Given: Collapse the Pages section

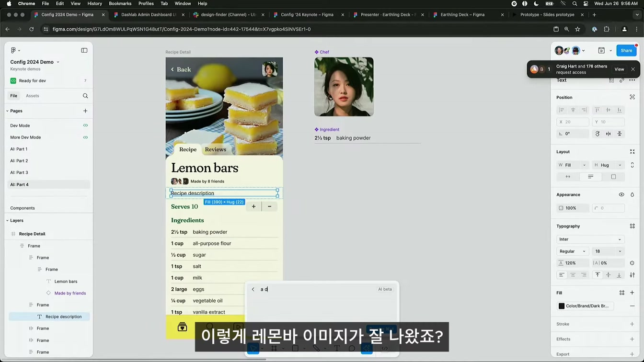Looking at the screenshot, I should pos(8,111).
